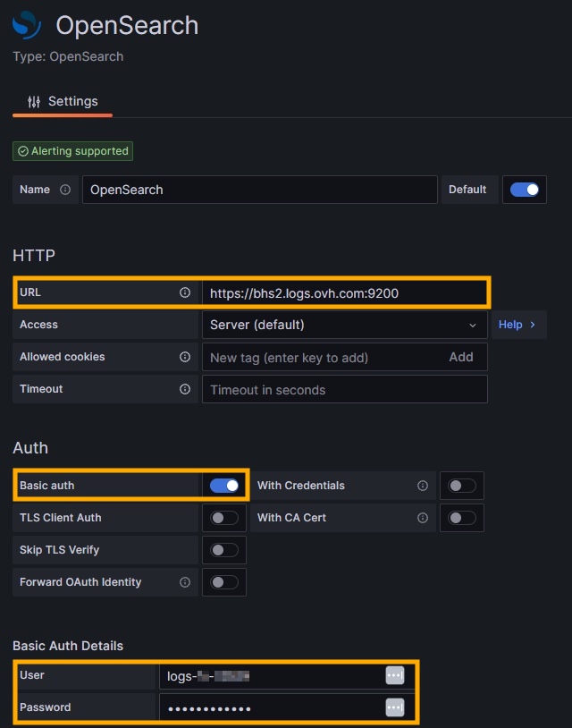Click the autofill icon in User field
The height and width of the screenshot is (728, 572).
[x=395, y=675]
